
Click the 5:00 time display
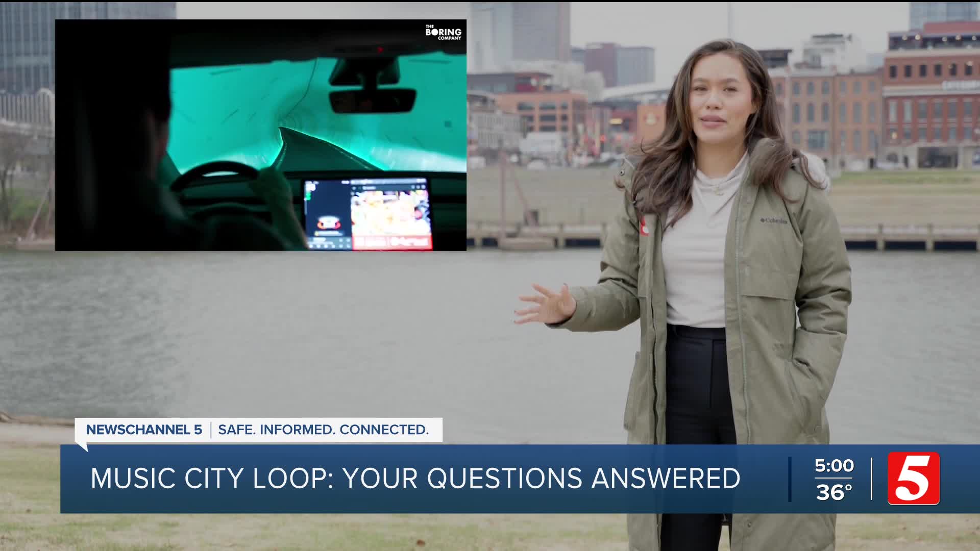834,465
